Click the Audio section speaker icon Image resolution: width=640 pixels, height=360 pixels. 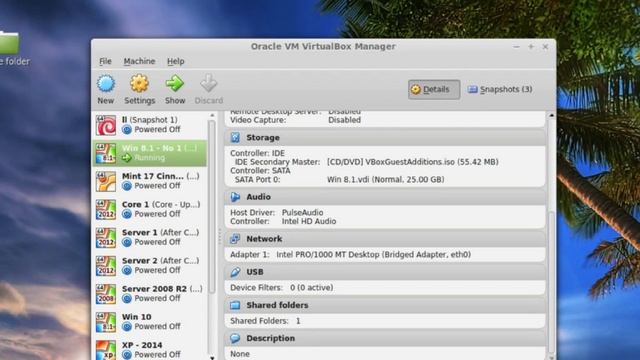coord(235,197)
